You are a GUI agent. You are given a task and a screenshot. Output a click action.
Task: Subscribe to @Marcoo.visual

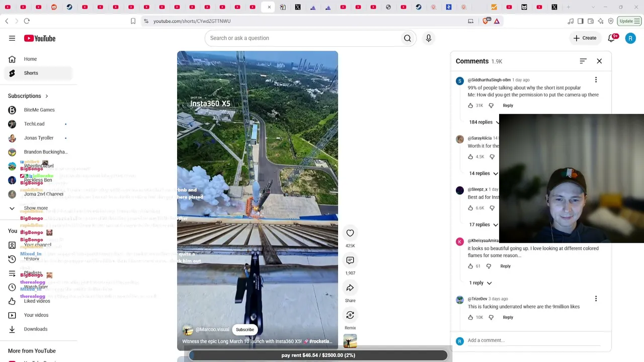[x=245, y=330]
